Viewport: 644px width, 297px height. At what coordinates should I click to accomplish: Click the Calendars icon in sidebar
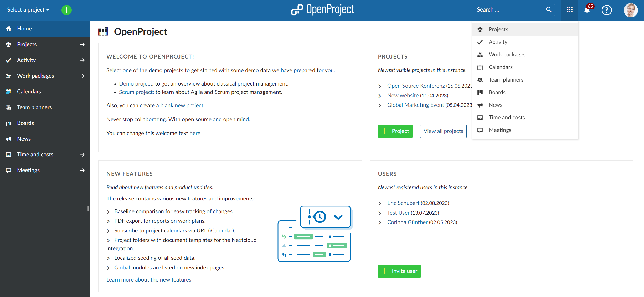9,91
